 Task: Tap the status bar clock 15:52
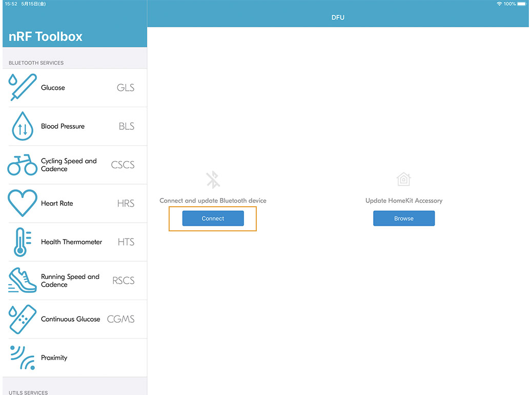click(x=11, y=4)
